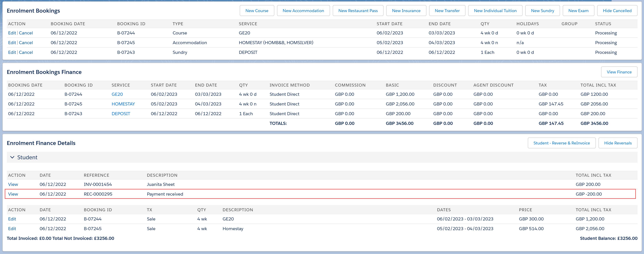Screen dimensions: 644x254
Task: Click the New Exam button
Action: pyautogui.click(x=578, y=11)
